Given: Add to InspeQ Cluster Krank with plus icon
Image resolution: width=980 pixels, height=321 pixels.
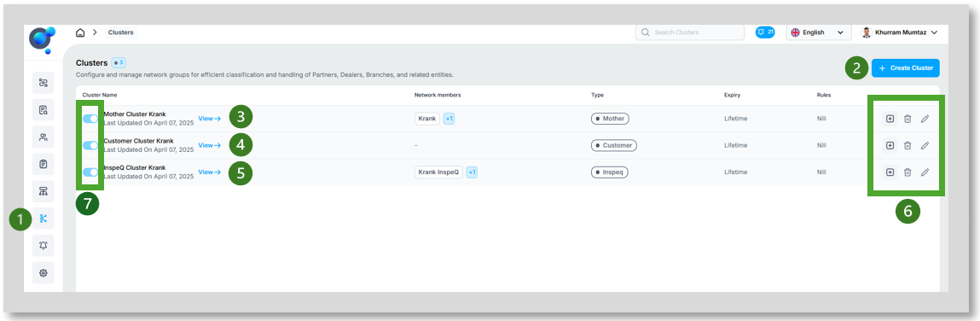Looking at the screenshot, I should pyautogui.click(x=890, y=172).
